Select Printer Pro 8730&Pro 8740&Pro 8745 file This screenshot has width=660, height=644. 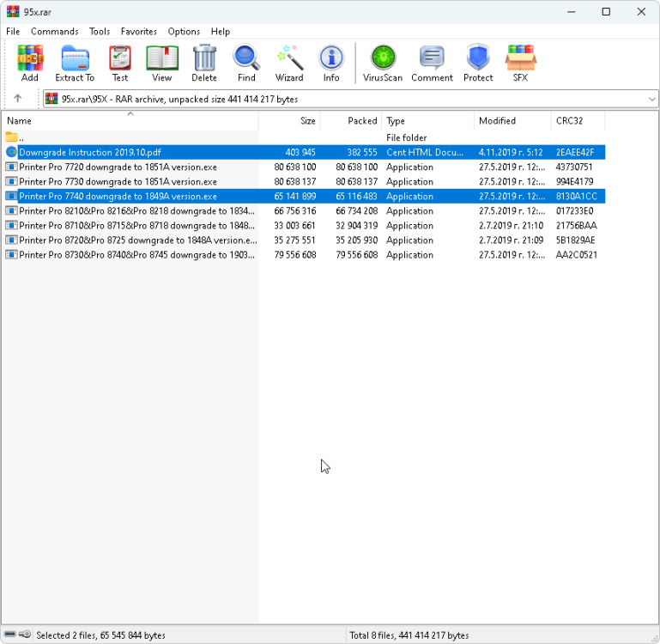136,255
